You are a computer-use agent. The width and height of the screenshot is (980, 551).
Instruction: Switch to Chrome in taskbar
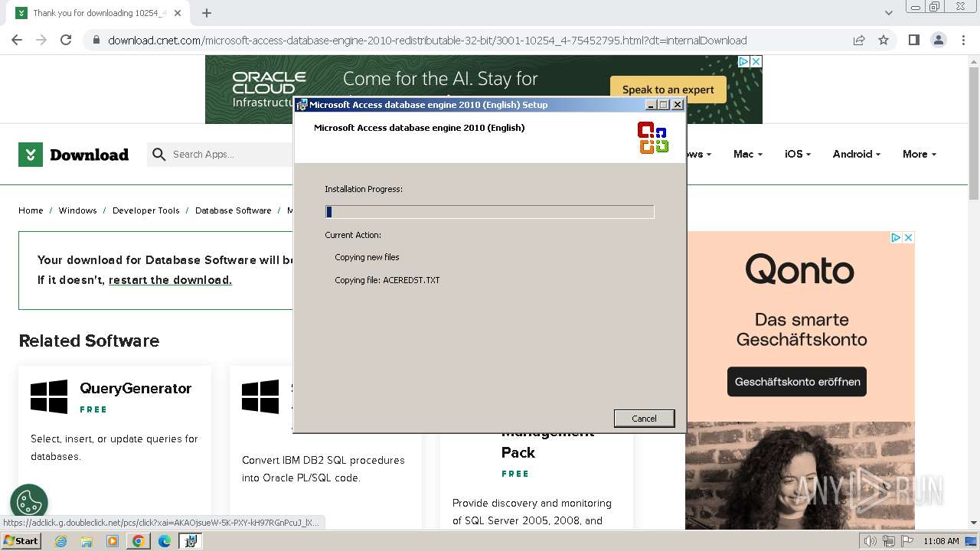138,541
